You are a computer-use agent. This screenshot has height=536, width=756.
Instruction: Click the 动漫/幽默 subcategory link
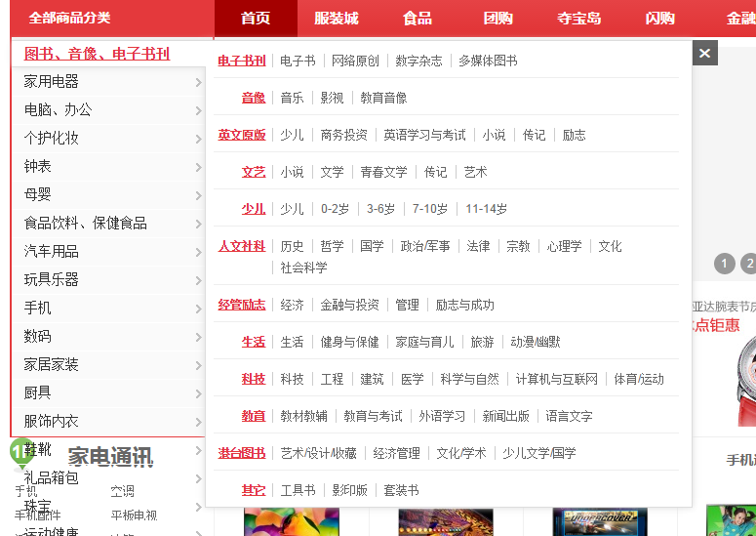536,342
